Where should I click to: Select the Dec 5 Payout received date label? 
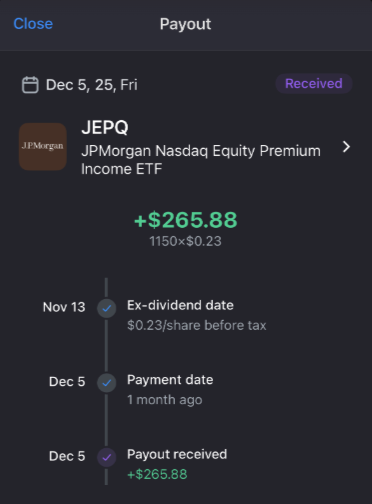click(x=67, y=456)
